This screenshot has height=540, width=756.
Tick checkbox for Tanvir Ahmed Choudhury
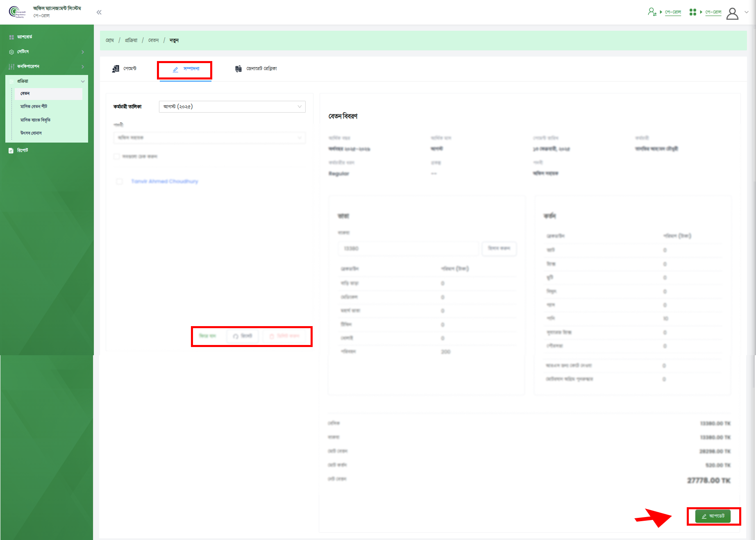119,182
